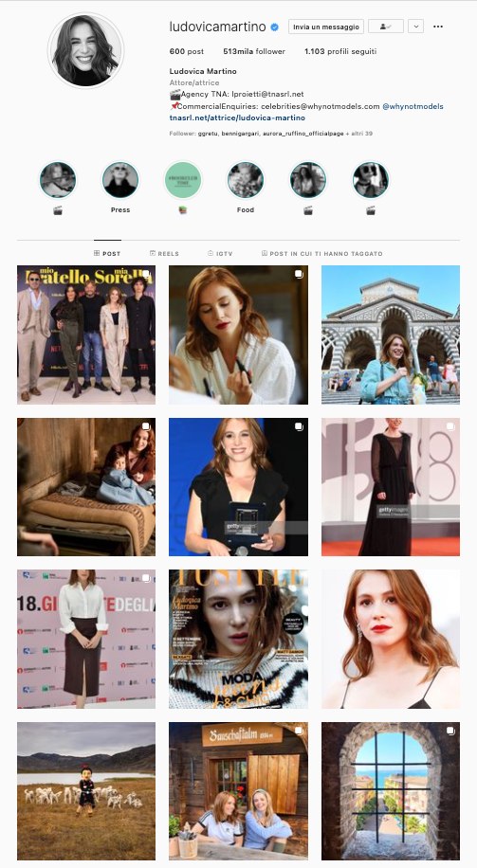Click Invia un messaggio button
Image resolution: width=477 pixels, height=868 pixels.
tap(326, 27)
